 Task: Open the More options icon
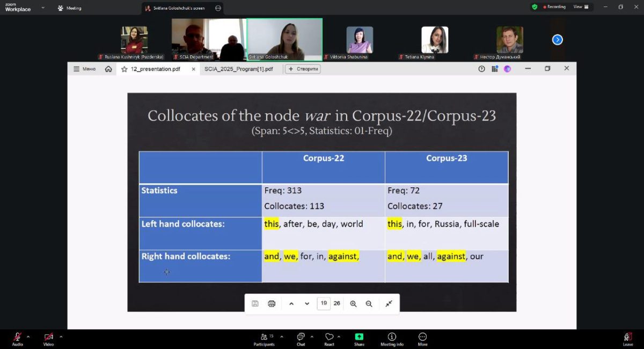tap(422, 337)
